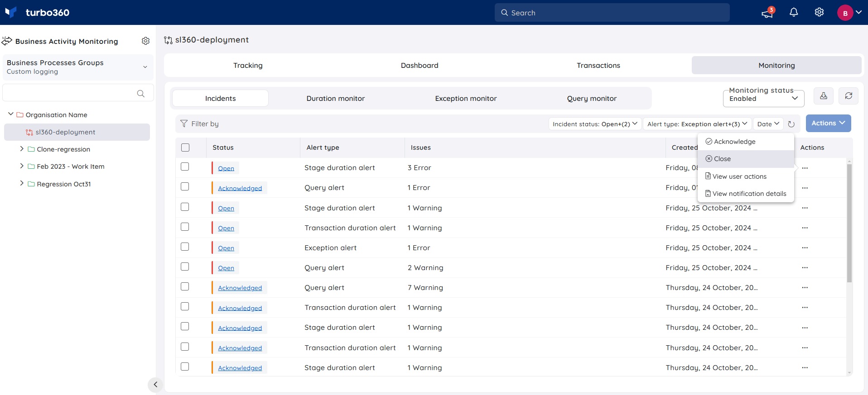The height and width of the screenshot is (395, 868).
Task: Open ellipsis for first Stage duration 1 Warning row
Action: [805, 208]
